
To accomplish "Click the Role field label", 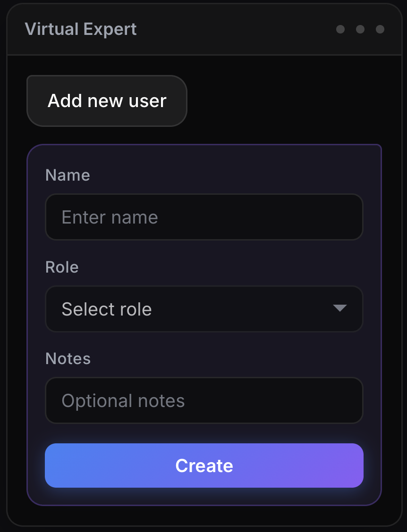I will (62, 267).
